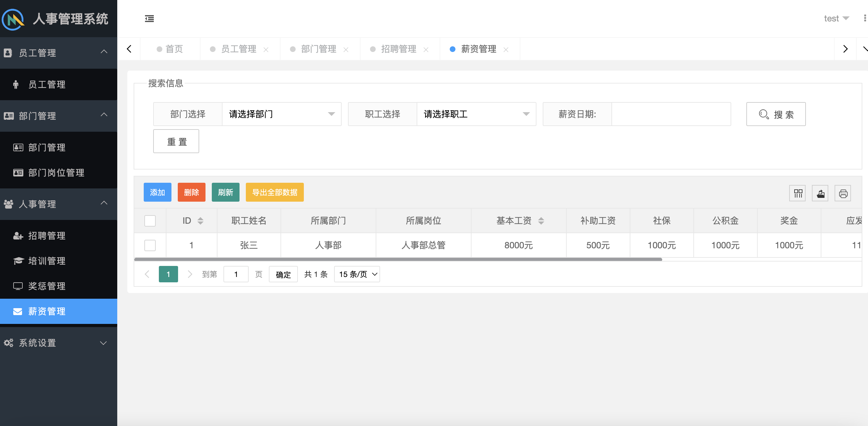Open the test user dropdown menu

[x=836, y=19]
